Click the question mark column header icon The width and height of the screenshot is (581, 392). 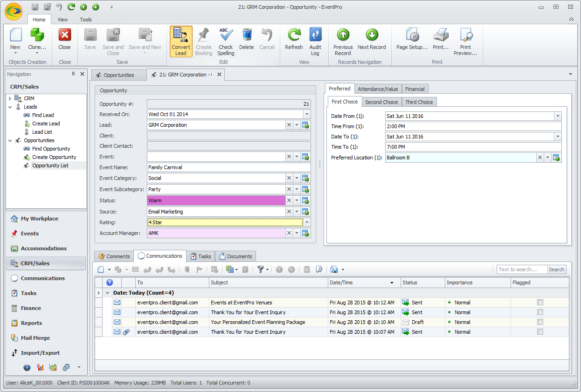(110, 282)
